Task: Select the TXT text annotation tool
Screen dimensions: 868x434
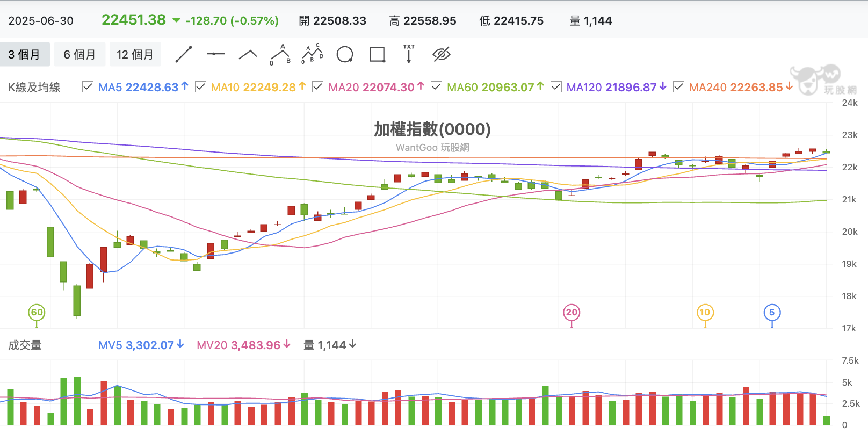Action: 409,54
